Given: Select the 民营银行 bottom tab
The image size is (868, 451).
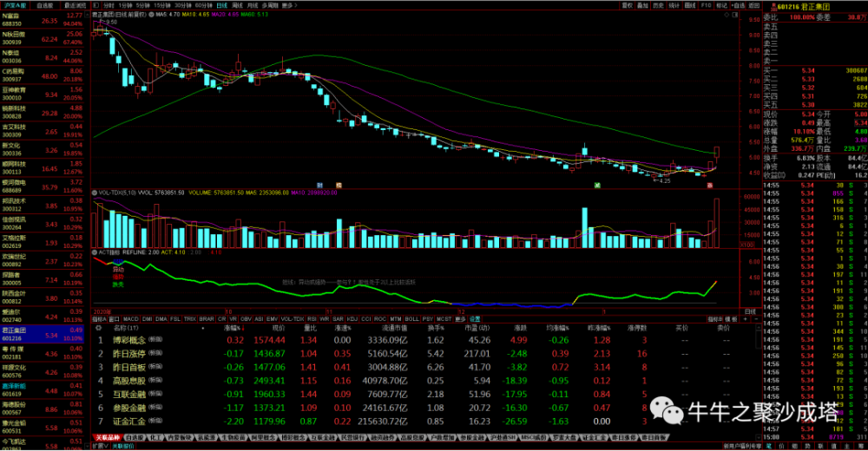Looking at the screenshot, I should point(352,438).
